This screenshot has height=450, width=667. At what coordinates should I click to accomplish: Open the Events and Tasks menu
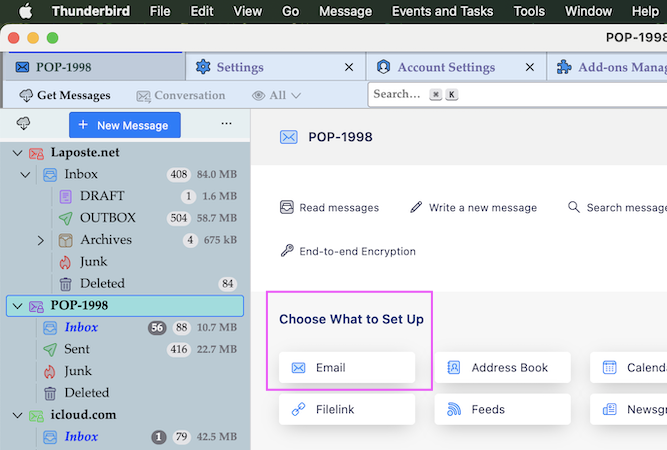(x=442, y=11)
